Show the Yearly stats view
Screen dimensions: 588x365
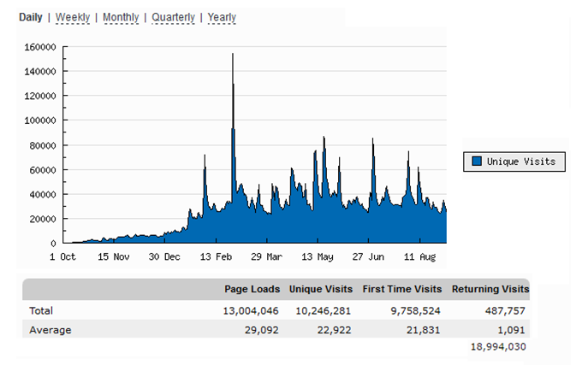pyautogui.click(x=222, y=17)
